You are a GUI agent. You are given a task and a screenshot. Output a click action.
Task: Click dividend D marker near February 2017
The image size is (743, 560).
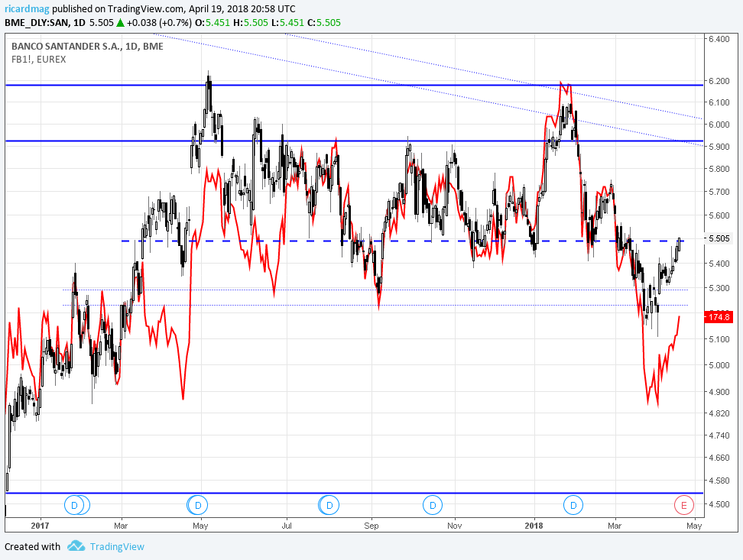(74, 506)
